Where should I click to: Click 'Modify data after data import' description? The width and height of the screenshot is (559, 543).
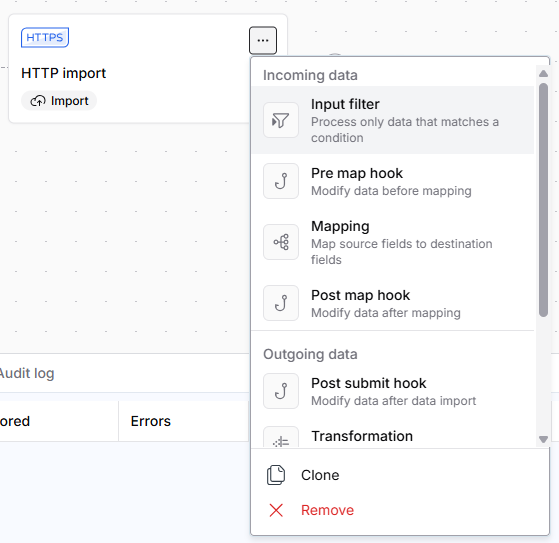[394, 401]
